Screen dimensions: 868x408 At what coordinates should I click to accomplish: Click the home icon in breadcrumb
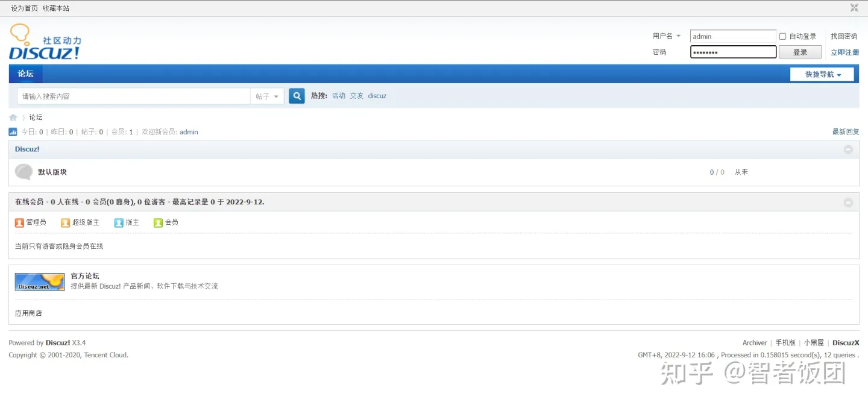(x=13, y=118)
